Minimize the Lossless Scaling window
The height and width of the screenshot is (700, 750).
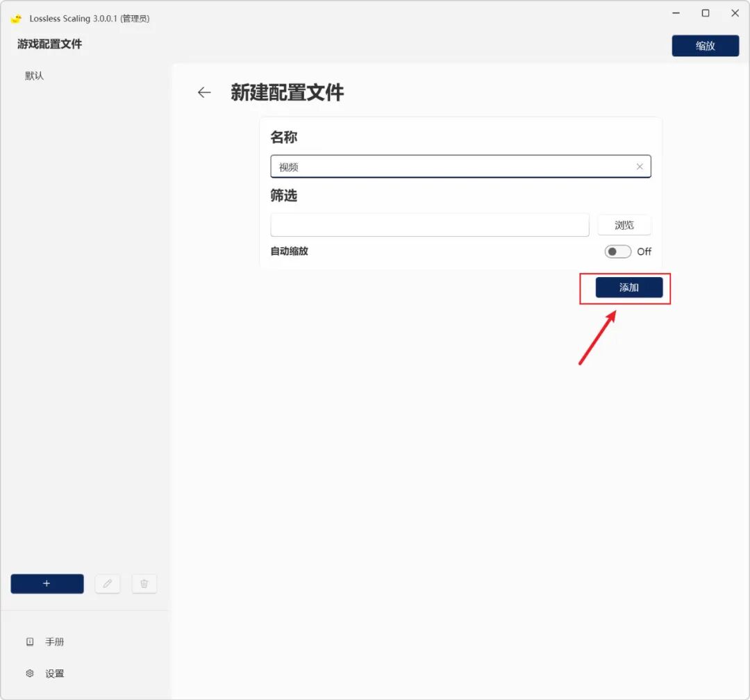(675, 13)
